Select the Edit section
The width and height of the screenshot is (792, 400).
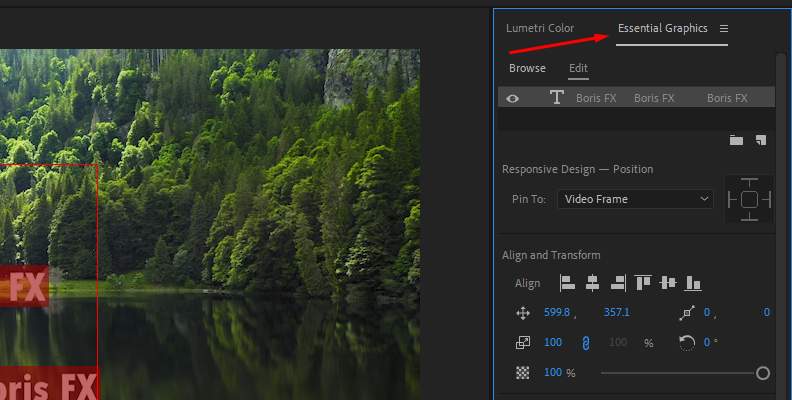pyautogui.click(x=578, y=69)
